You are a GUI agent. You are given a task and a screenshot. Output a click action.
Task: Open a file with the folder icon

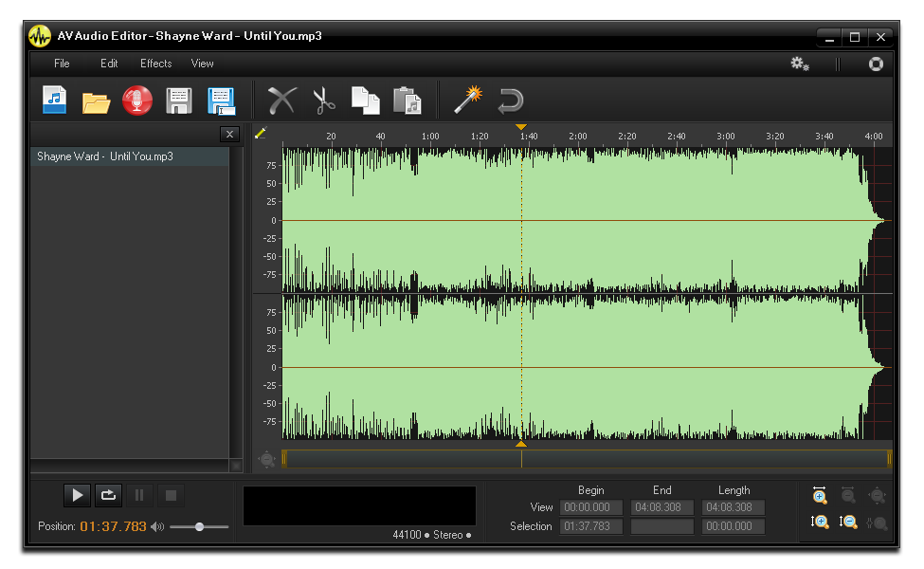pos(96,102)
